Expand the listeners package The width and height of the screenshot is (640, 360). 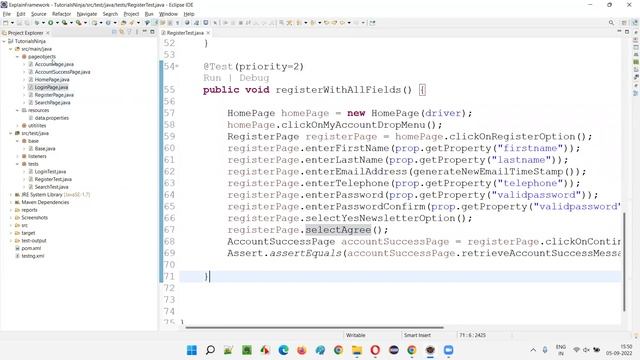click(17, 156)
